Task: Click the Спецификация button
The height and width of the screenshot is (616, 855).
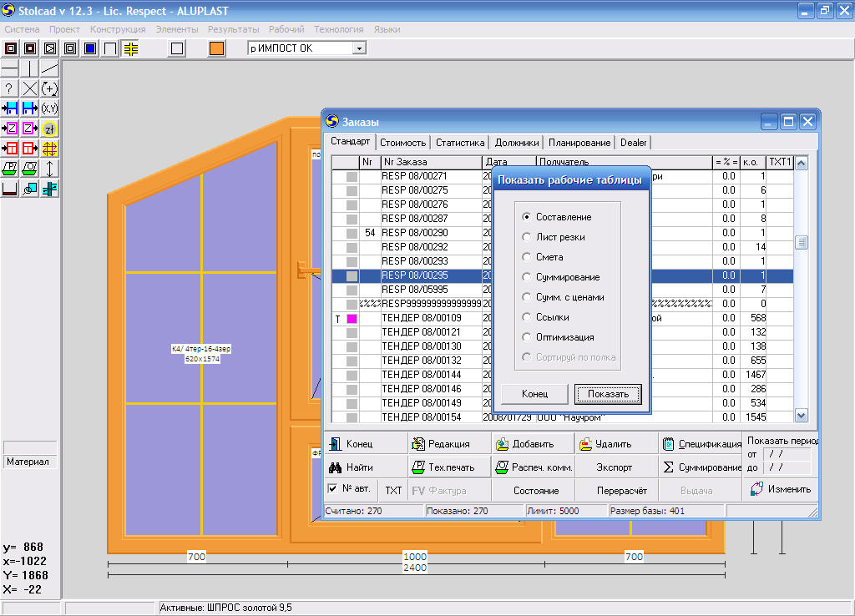Action: point(701,444)
